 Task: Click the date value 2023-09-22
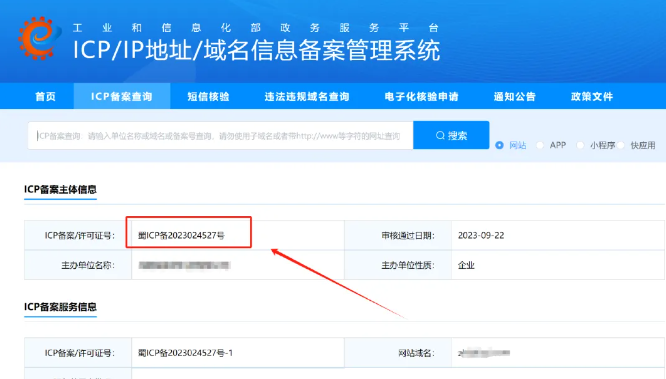[481, 235]
